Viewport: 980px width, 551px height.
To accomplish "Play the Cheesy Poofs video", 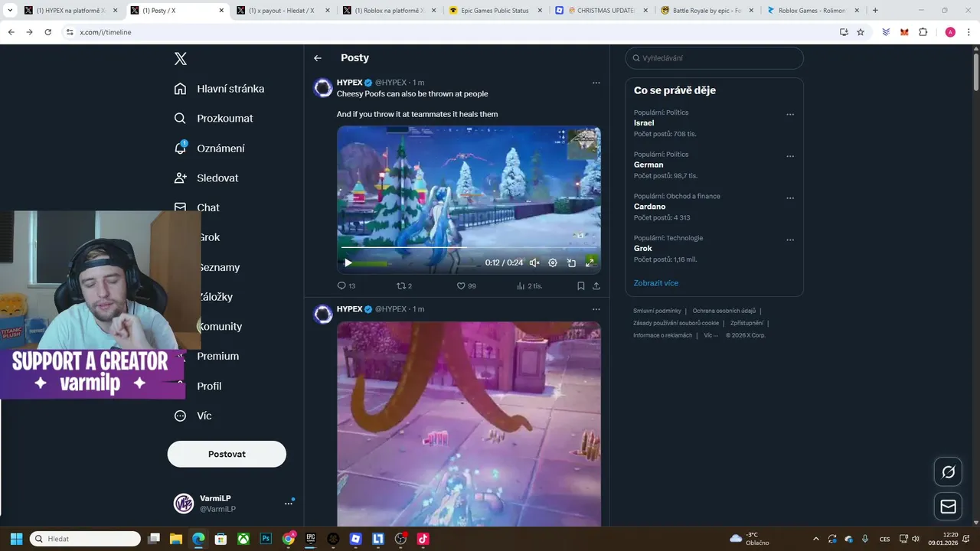I will pos(348,262).
